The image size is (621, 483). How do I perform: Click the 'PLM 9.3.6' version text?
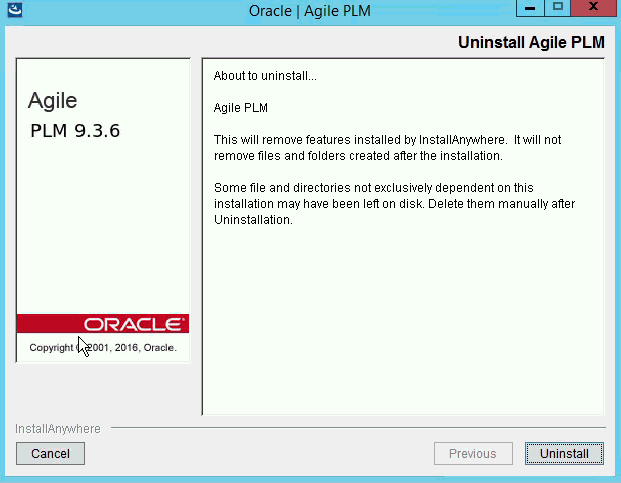[75, 131]
